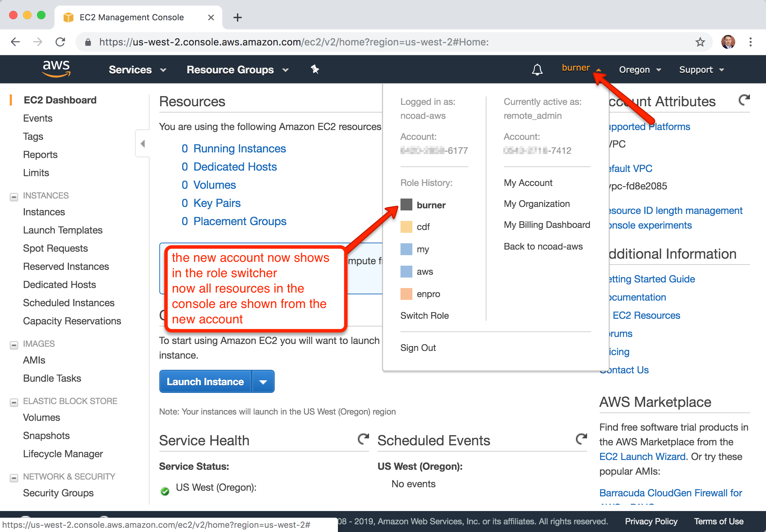
Task: Refresh the Account Attributes panel
Action: point(744,100)
